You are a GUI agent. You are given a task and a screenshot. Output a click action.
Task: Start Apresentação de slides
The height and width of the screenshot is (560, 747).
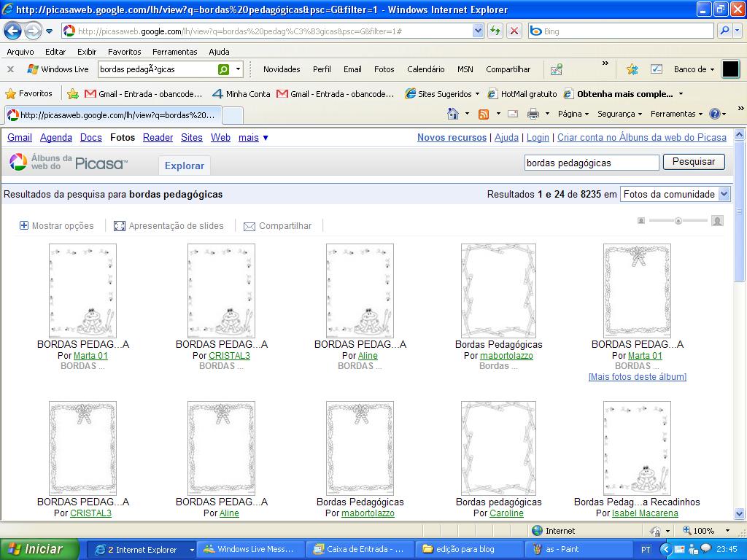point(169,226)
